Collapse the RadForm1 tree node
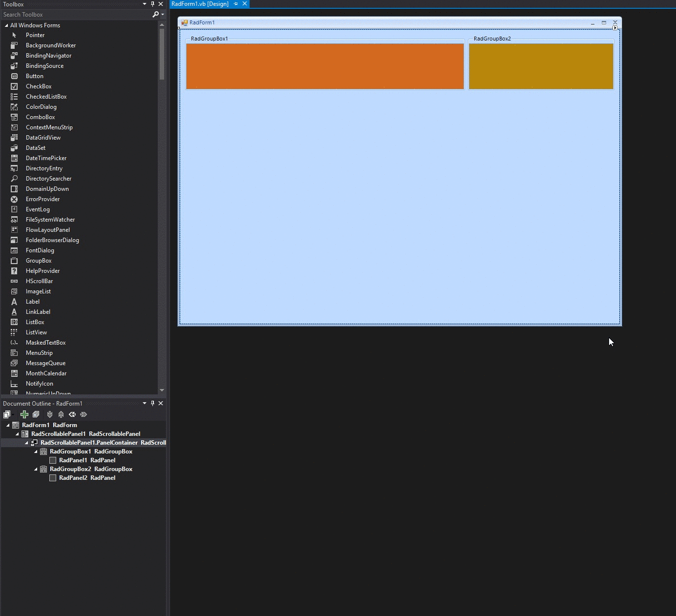676x616 pixels. pyautogui.click(x=8, y=425)
